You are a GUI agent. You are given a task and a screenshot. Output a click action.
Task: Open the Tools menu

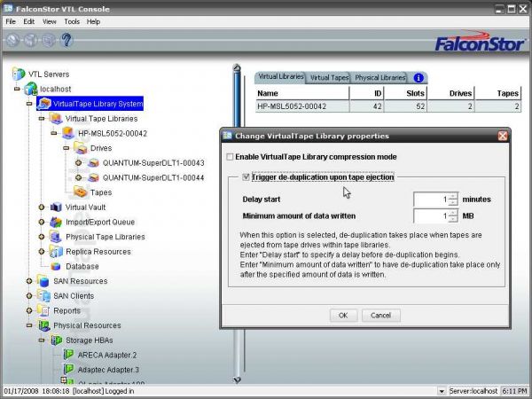72,21
